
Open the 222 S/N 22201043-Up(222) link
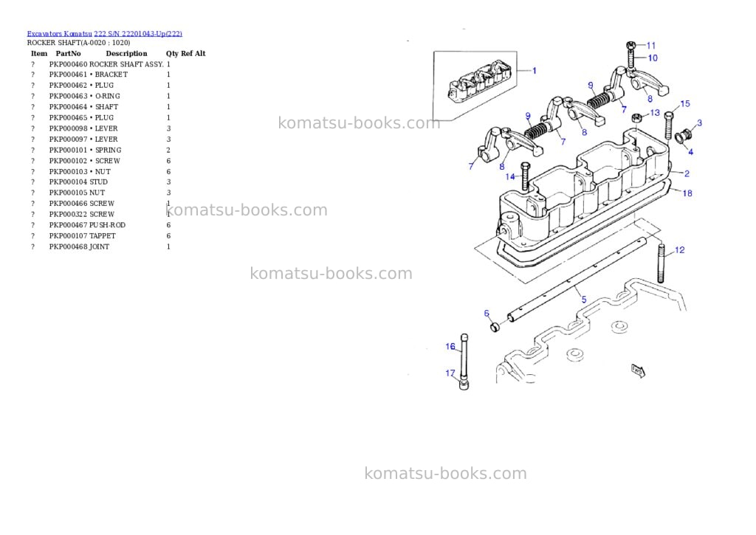pyautogui.click(x=138, y=34)
